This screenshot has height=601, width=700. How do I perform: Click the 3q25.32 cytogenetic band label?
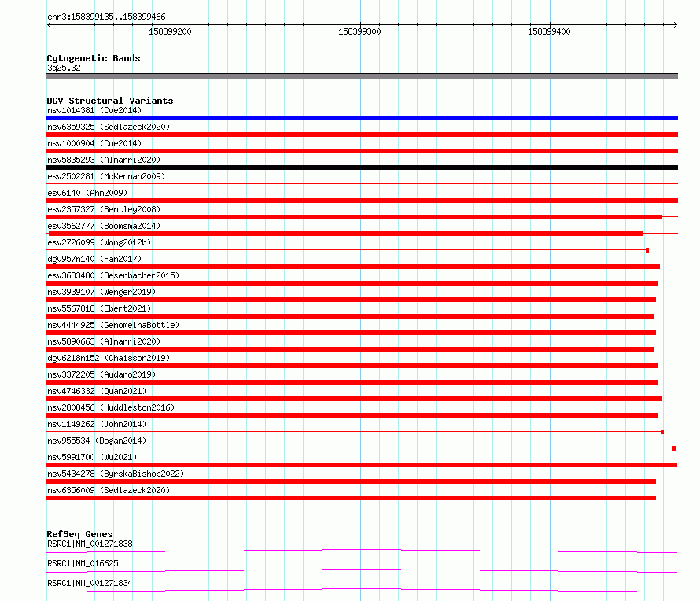64,68
